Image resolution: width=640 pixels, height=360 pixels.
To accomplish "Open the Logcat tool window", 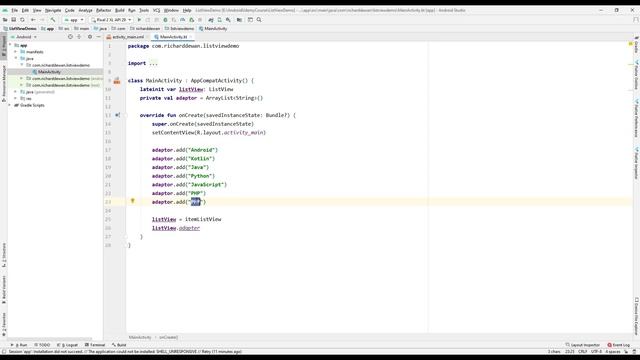I will point(67,345).
